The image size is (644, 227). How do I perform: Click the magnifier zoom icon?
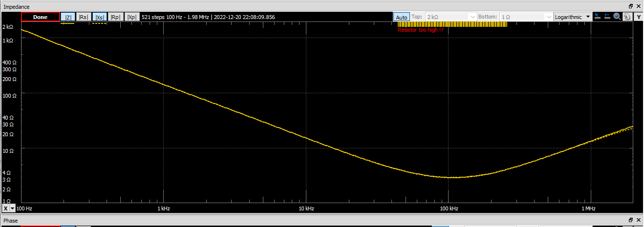pos(617,17)
